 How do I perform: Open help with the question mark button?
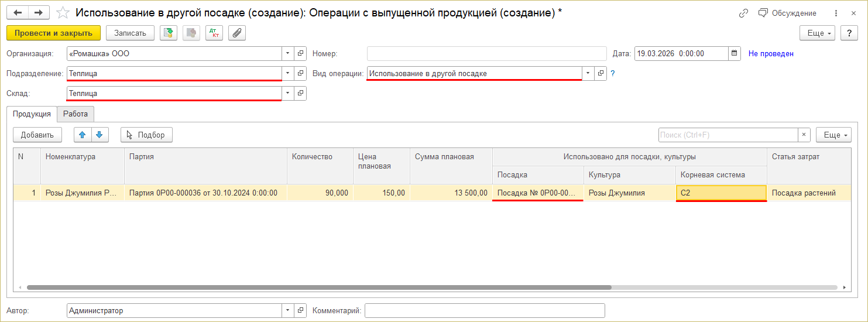coord(849,33)
